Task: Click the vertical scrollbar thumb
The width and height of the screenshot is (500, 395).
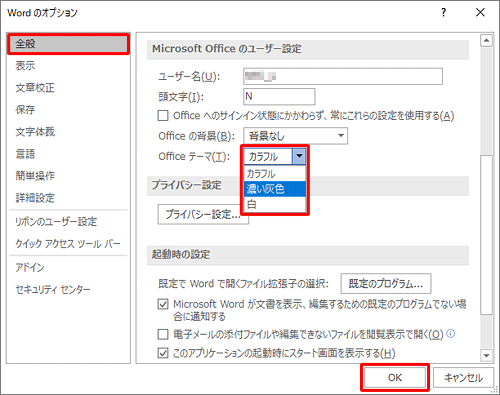Action: click(x=486, y=235)
